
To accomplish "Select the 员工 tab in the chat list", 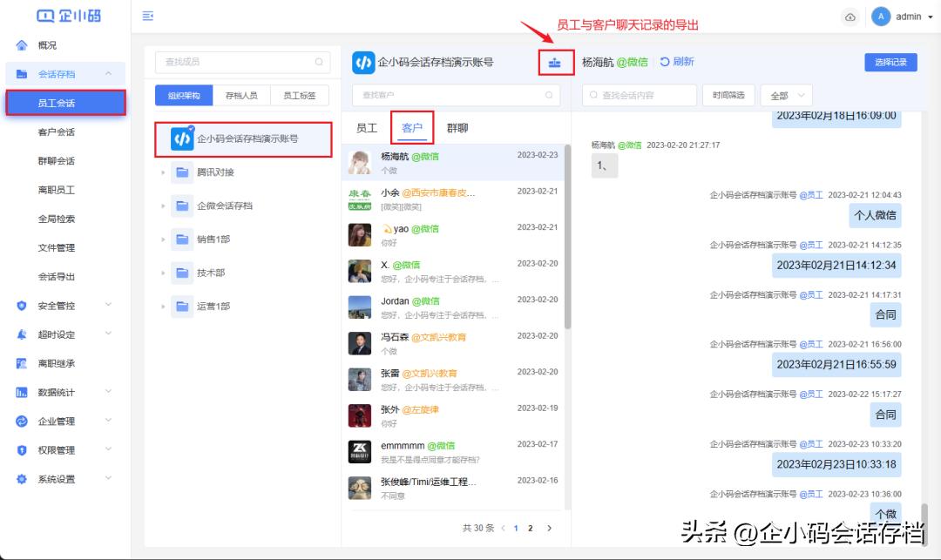I will click(x=367, y=126).
